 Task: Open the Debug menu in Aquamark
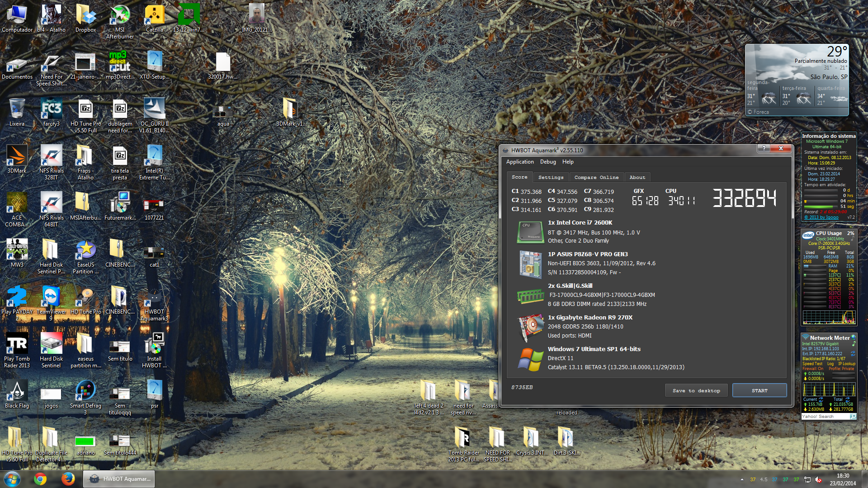click(x=548, y=162)
